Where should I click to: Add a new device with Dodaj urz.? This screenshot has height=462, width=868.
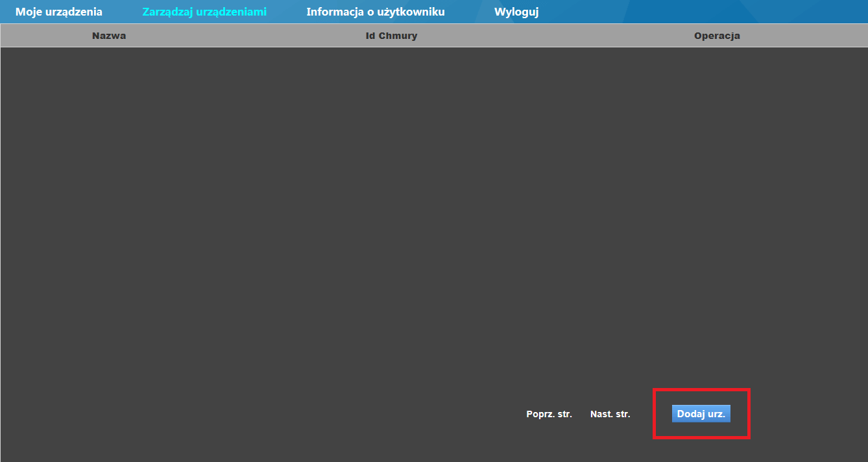click(x=701, y=413)
